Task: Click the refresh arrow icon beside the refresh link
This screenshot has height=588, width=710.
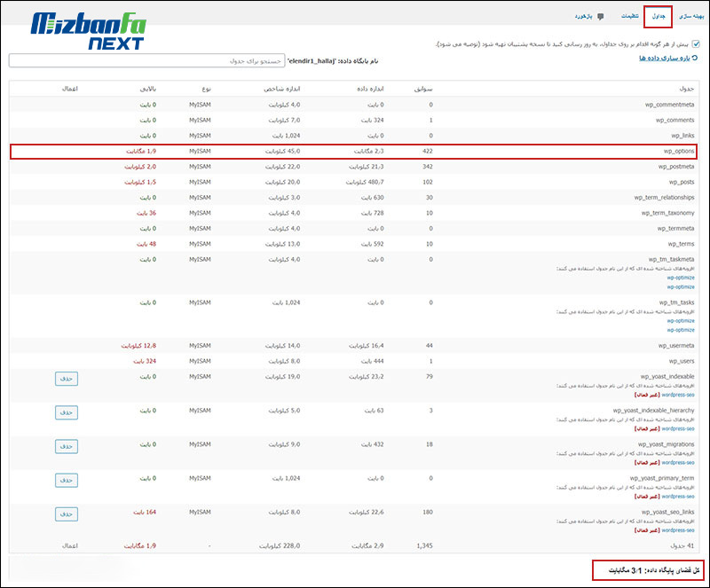Action: [x=695, y=58]
